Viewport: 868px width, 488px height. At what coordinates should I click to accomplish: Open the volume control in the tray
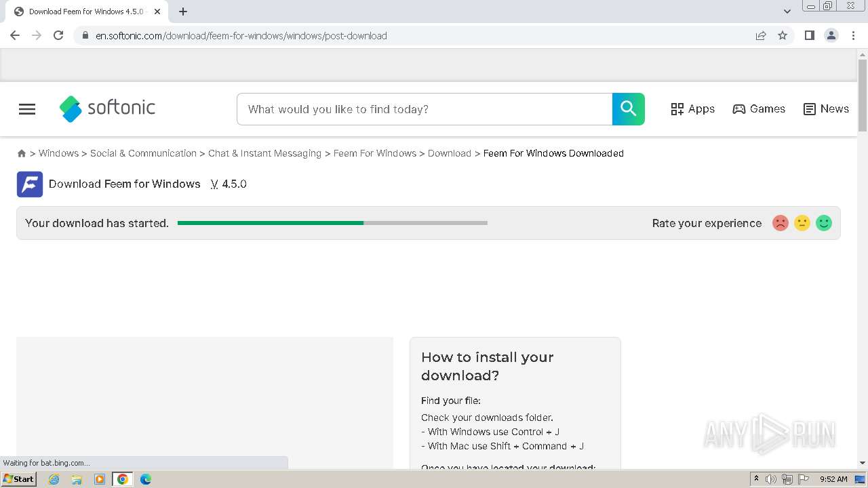pyautogui.click(x=771, y=479)
